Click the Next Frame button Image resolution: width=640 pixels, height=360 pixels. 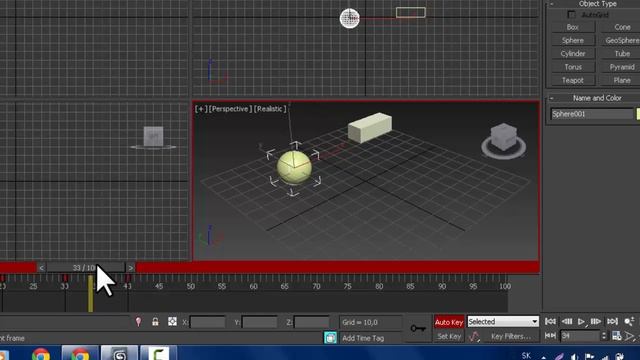[x=596, y=322]
